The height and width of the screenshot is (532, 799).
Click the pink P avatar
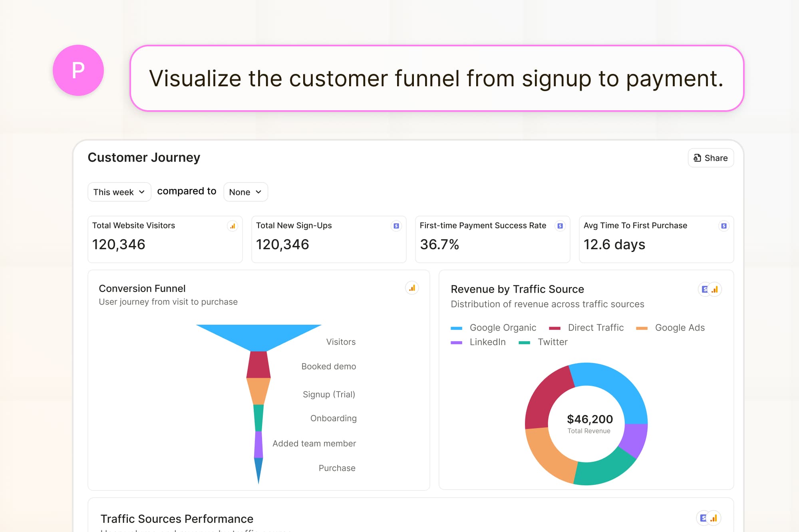pyautogui.click(x=79, y=70)
